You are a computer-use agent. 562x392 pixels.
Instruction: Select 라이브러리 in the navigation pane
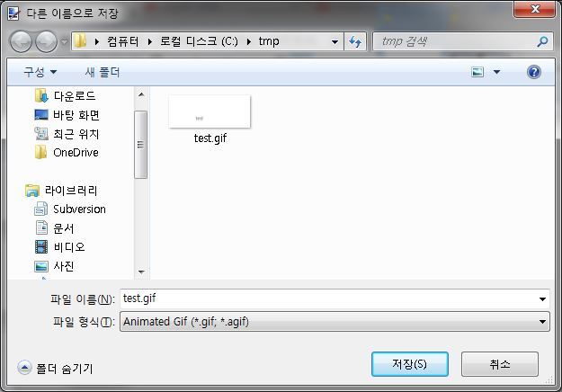pyautogui.click(x=71, y=191)
